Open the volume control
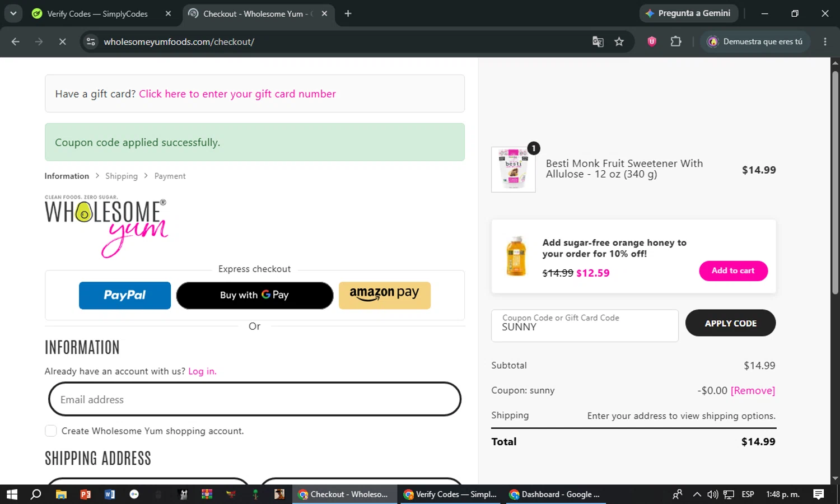 coord(712,494)
